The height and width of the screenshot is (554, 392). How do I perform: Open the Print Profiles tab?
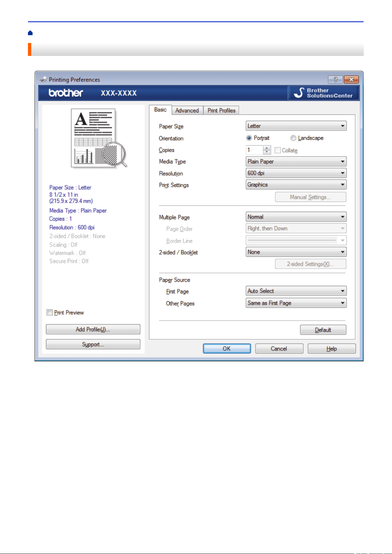221,110
